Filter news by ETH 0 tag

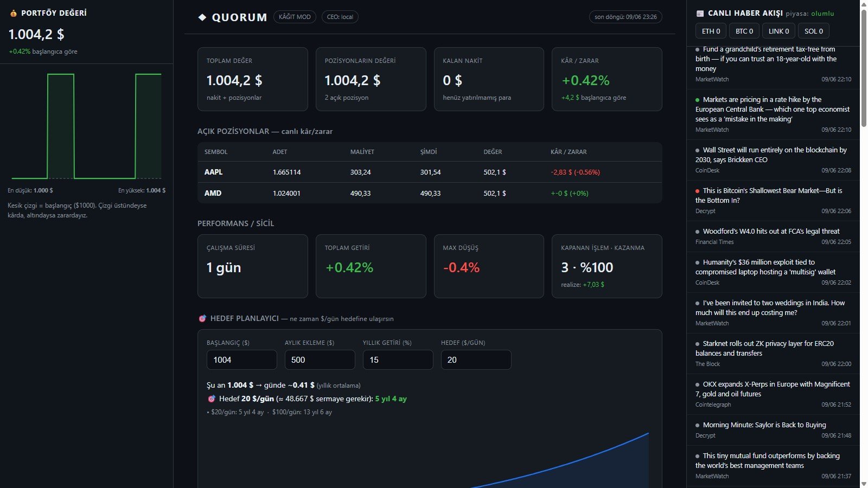click(x=711, y=31)
